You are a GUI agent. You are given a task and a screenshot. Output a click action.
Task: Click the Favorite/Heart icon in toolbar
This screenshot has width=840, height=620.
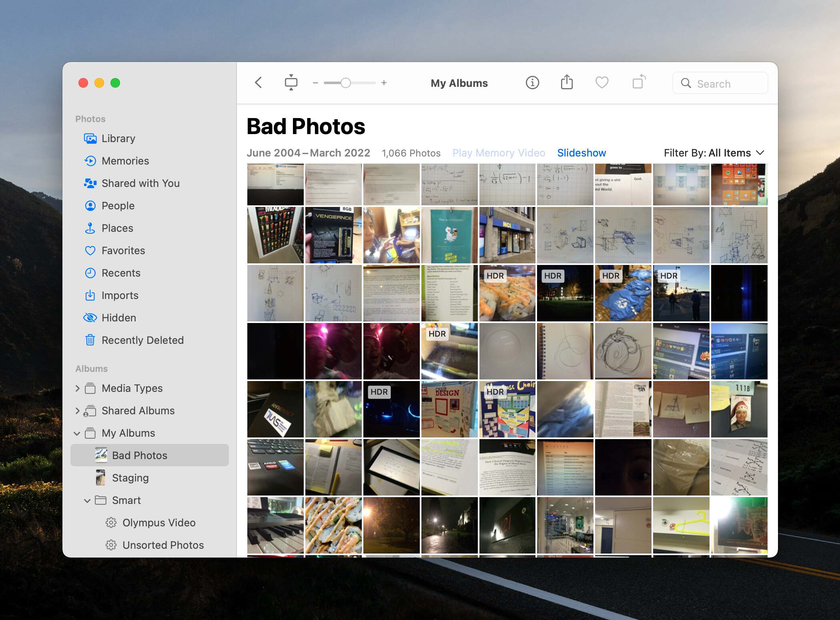click(601, 83)
